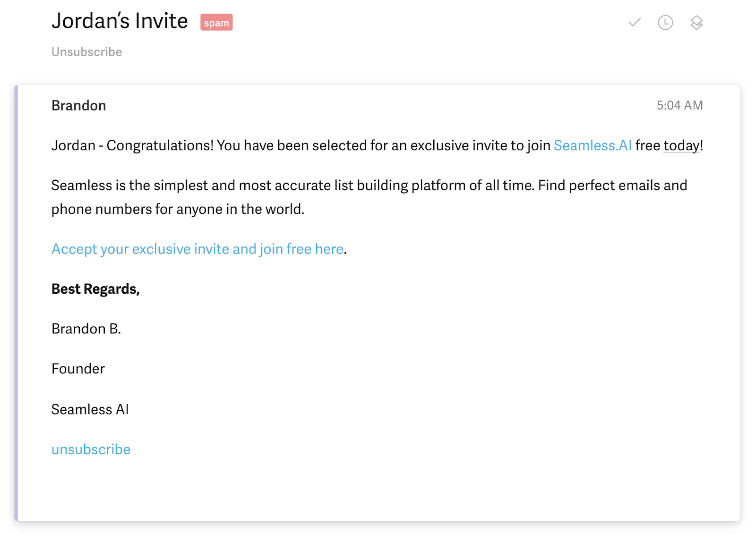Click 'phone numbers for anyone' text line
756x534 pixels.
pyautogui.click(x=178, y=209)
